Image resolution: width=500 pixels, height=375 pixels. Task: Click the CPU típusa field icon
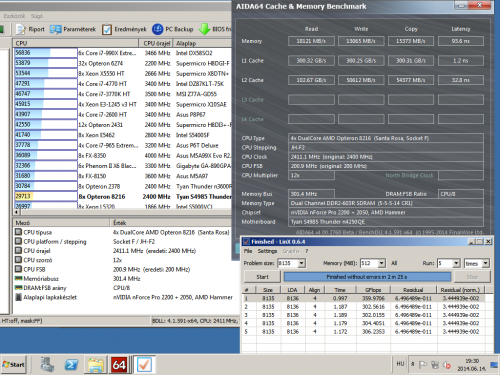(18, 232)
